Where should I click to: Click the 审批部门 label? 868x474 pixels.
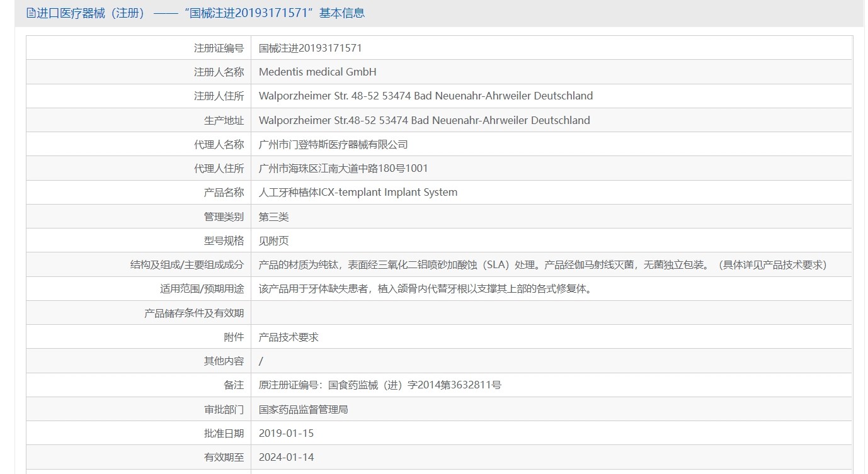(224, 409)
